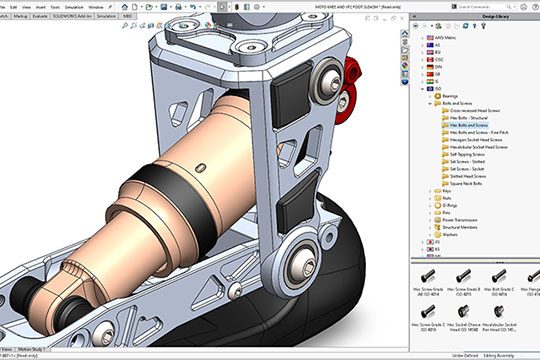This screenshot has height=360, width=540.
Task: Select the Bearings category icon
Action: coord(438,96)
